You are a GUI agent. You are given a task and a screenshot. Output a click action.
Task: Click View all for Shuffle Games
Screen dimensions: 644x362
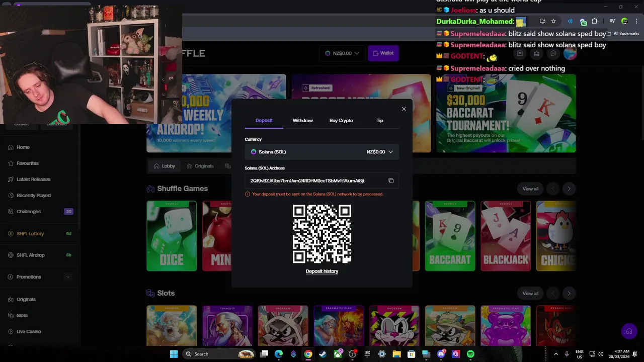(530, 189)
